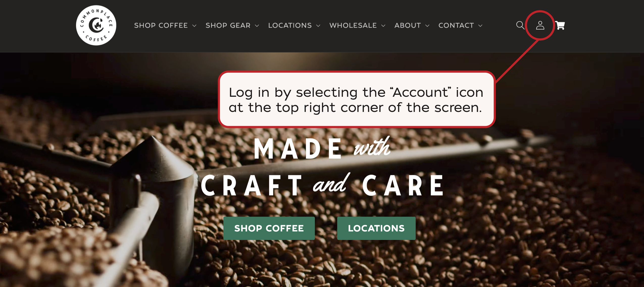Open the Shop Gear menu item
This screenshot has height=287, width=644.
pos(228,25)
